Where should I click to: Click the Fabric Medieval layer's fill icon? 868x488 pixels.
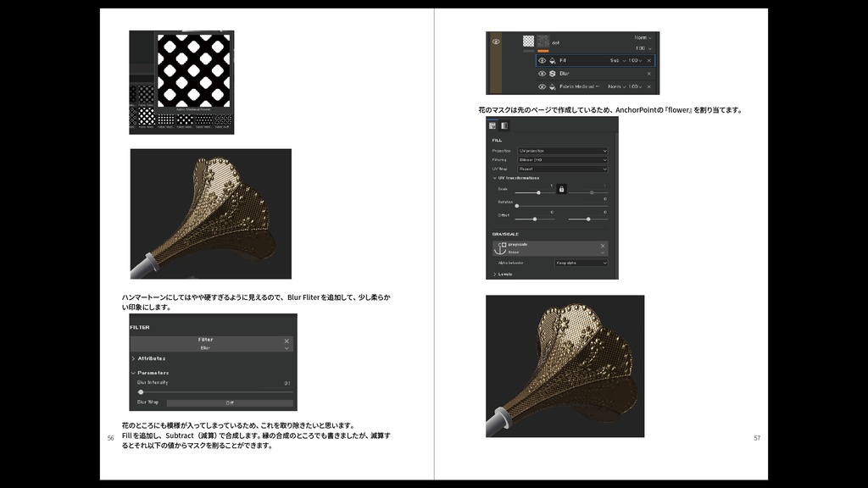pos(553,86)
